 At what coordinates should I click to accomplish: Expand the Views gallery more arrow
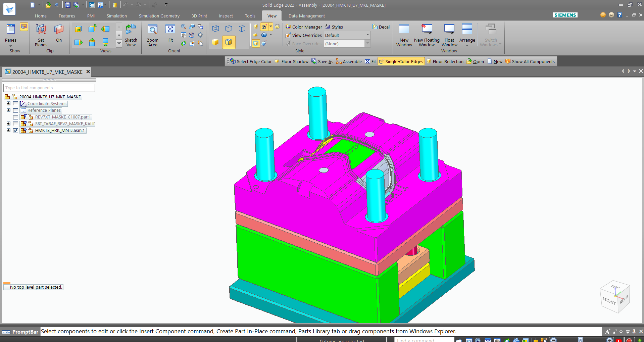pyautogui.click(x=119, y=43)
